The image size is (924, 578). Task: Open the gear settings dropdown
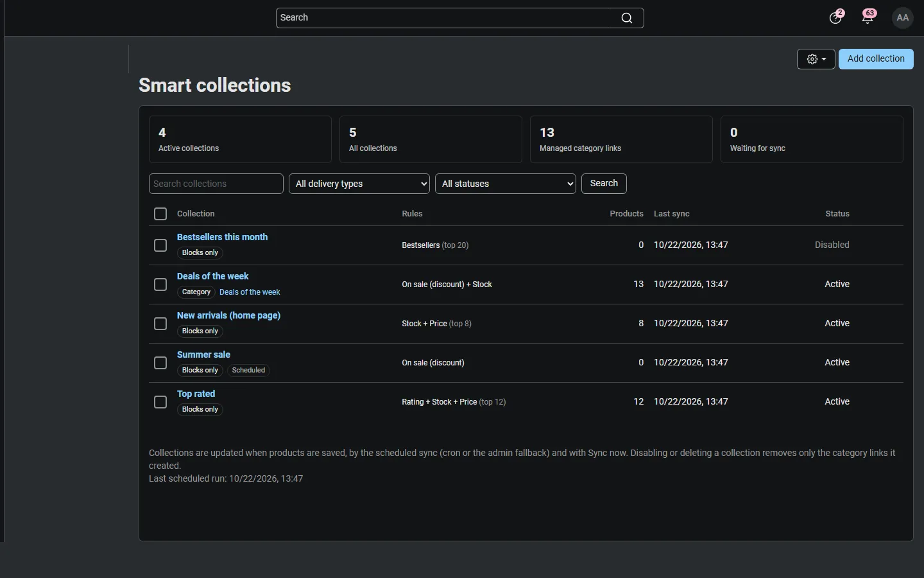816,59
